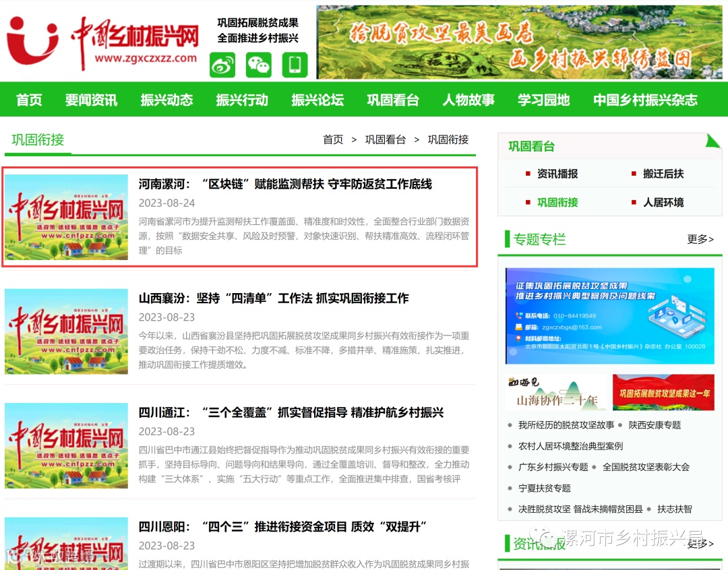Open 振兴动态 menu item

click(166, 100)
